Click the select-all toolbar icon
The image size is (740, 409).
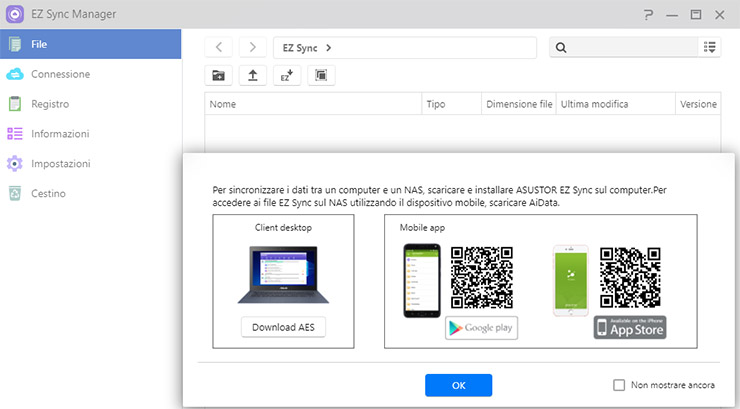click(x=321, y=75)
